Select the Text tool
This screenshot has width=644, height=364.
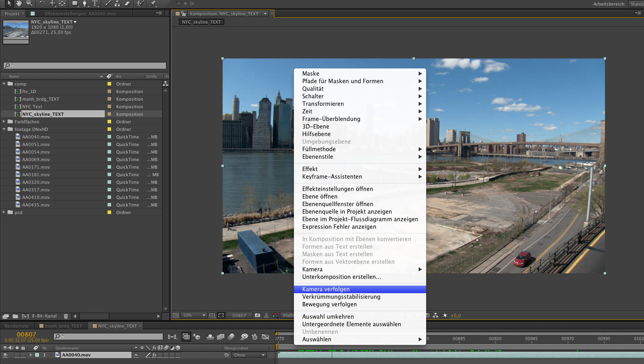(95, 4)
